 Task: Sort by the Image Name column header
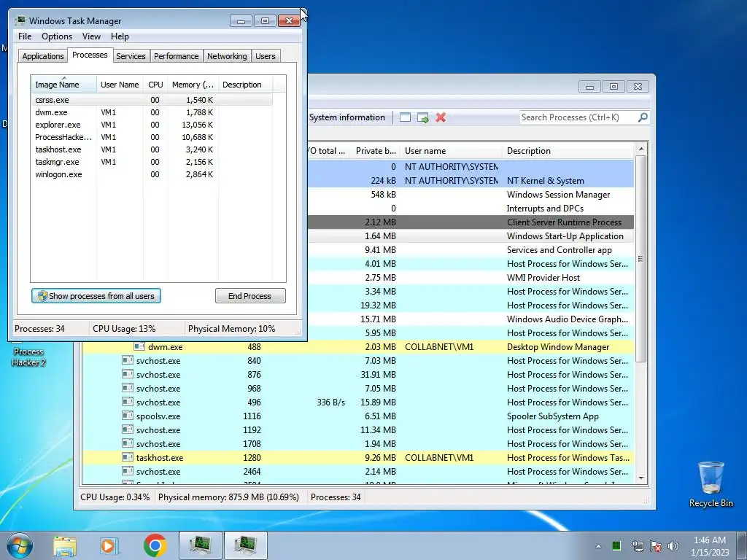click(64, 85)
